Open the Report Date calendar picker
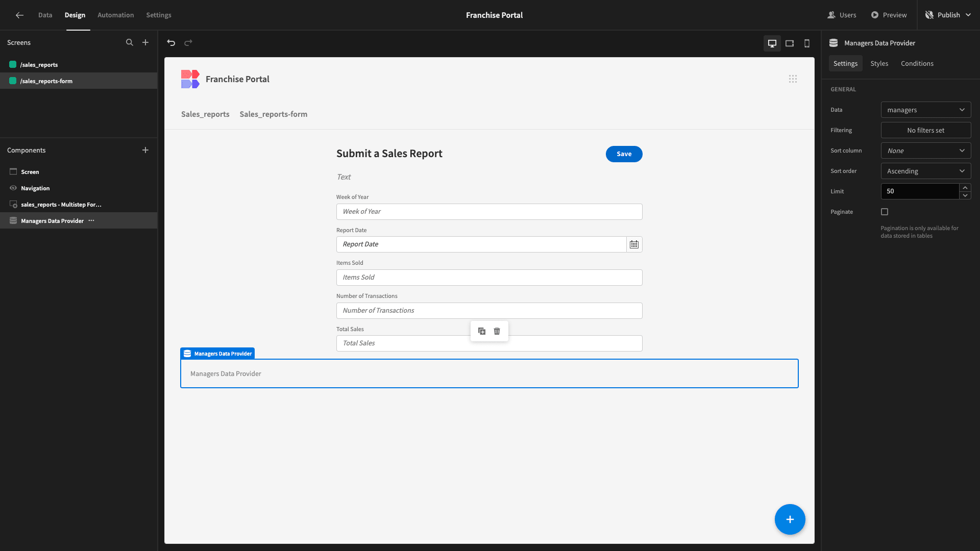980x551 pixels. point(634,244)
